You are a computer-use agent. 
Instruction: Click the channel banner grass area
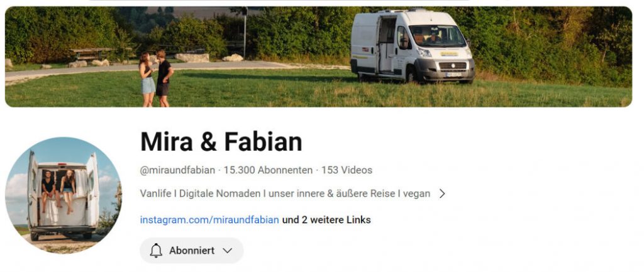[287, 92]
